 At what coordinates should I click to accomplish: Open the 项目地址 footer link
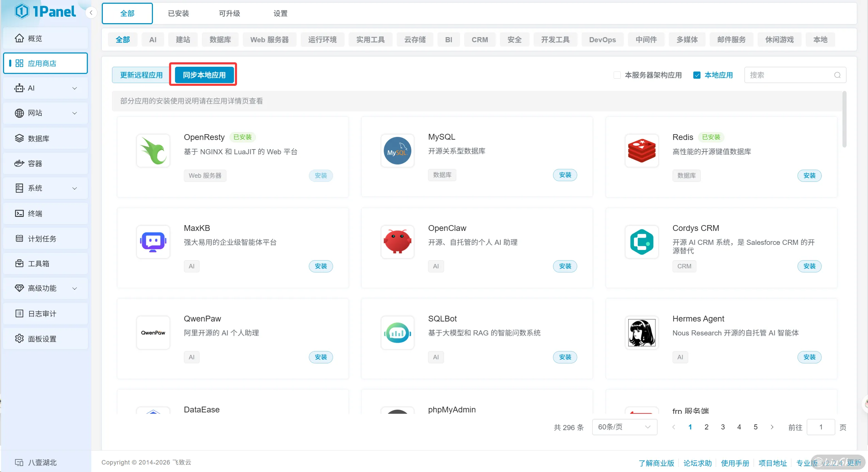pos(773,463)
